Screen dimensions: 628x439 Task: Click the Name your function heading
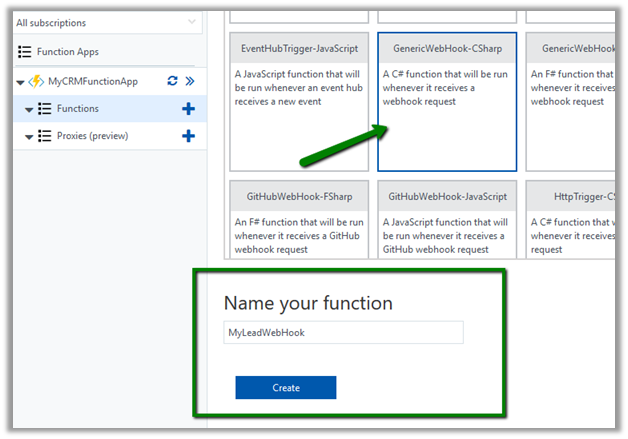coord(308,303)
